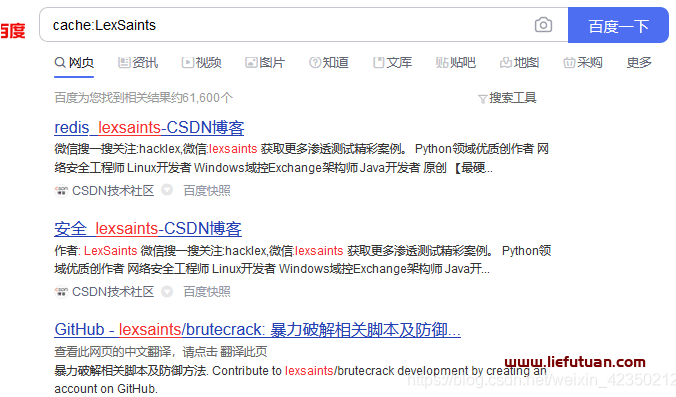Expand dropdown arrow under 安全 result

click(167, 291)
